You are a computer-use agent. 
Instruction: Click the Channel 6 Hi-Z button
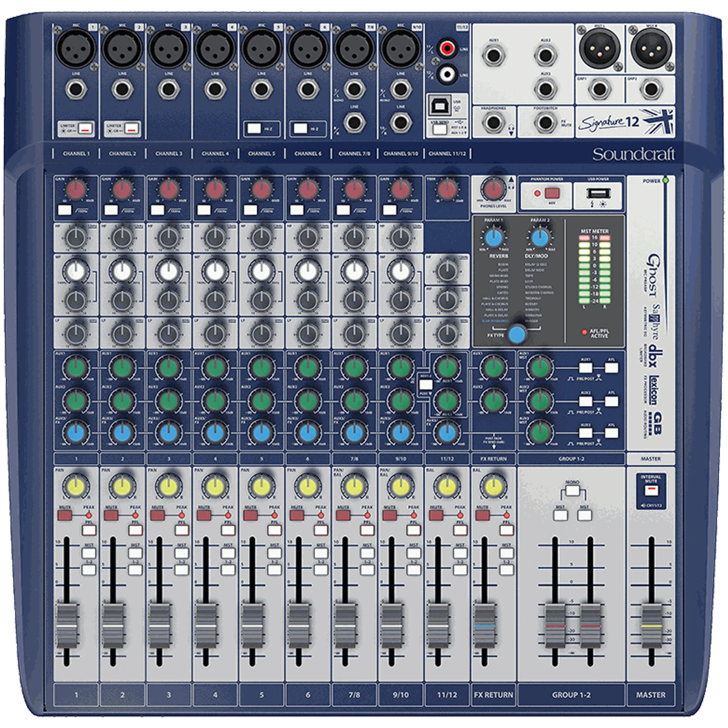[301, 129]
